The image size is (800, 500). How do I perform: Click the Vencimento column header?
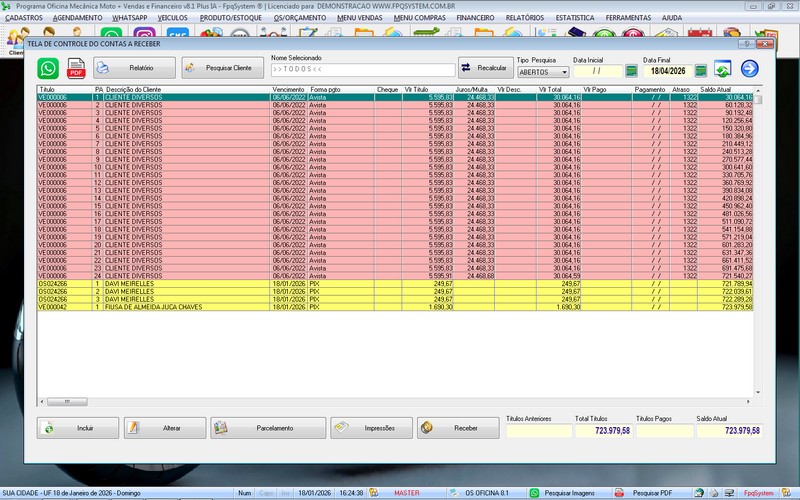point(288,89)
